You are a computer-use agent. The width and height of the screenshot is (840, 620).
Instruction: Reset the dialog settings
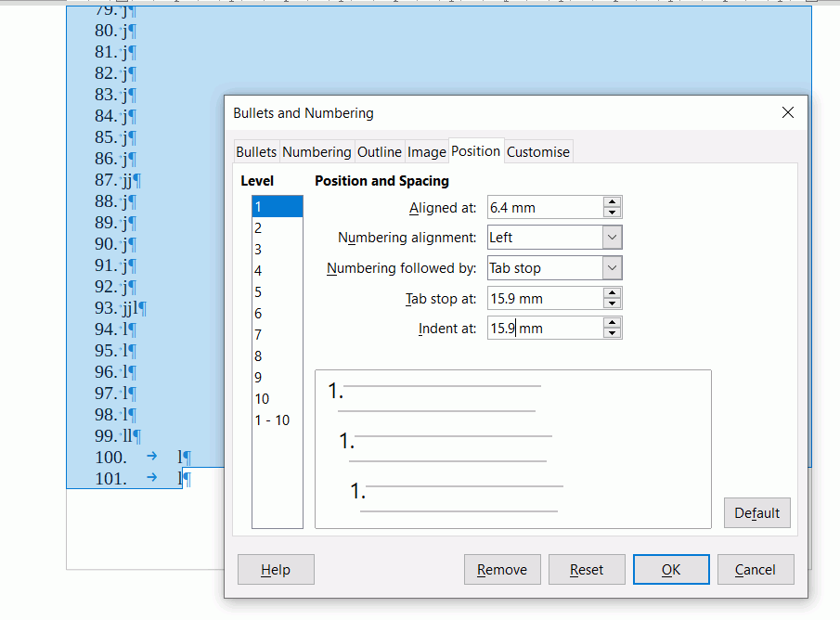(586, 570)
